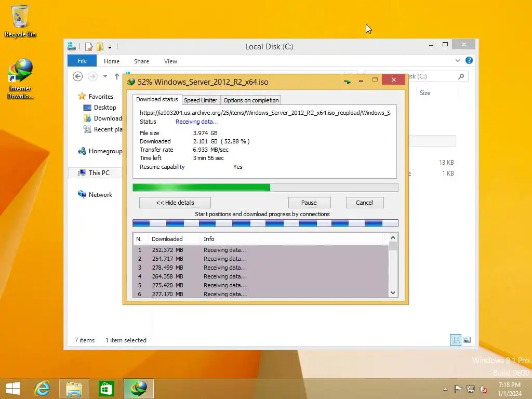Open the Windows Store taskbar icon
The image size is (532, 399).
point(106,389)
